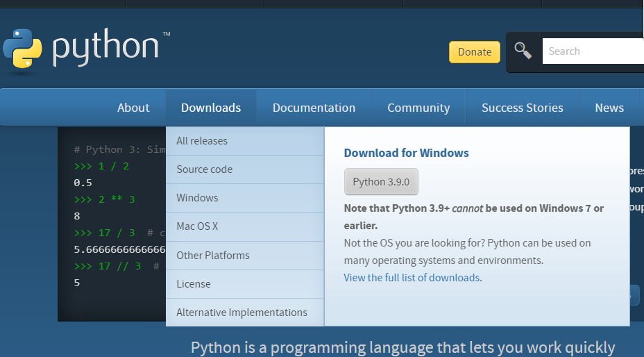The height and width of the screenshot is (357, 644).
Task: Open the full list of downloads link
Action: [412, 278]
